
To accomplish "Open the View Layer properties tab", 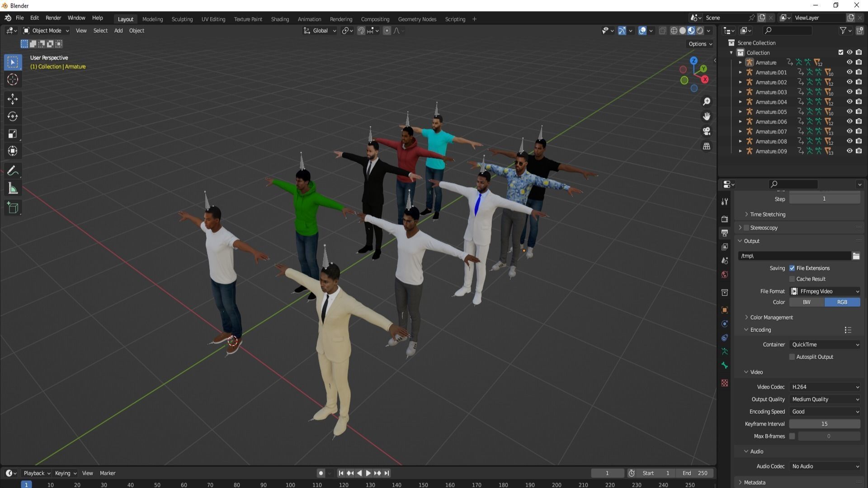I will pyautogui.click(x=725, y=247).
